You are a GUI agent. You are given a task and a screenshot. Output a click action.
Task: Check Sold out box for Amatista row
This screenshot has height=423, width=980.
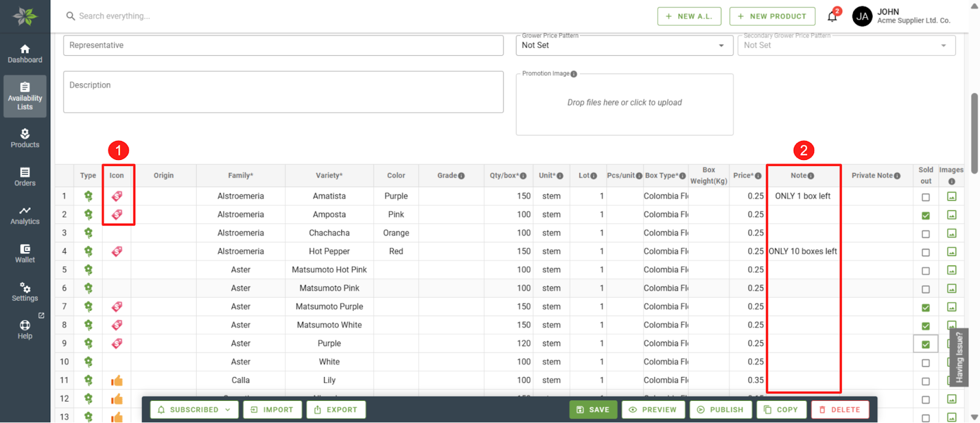925,197
